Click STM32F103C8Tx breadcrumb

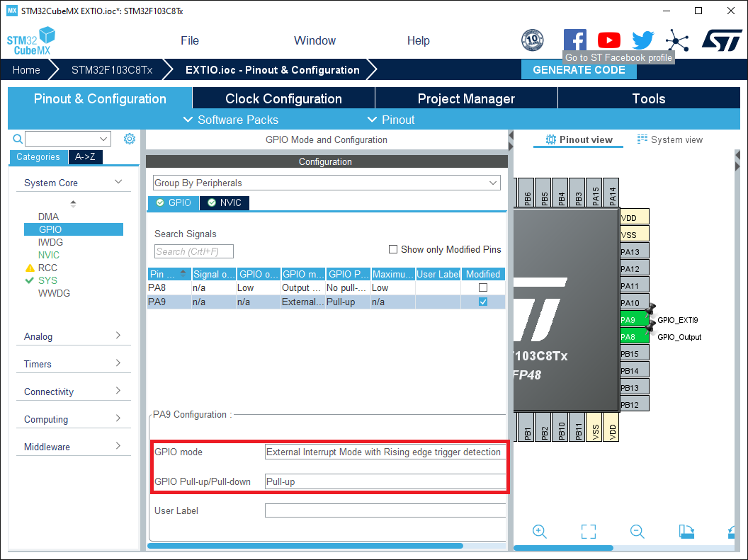click(x=112, y=70)
